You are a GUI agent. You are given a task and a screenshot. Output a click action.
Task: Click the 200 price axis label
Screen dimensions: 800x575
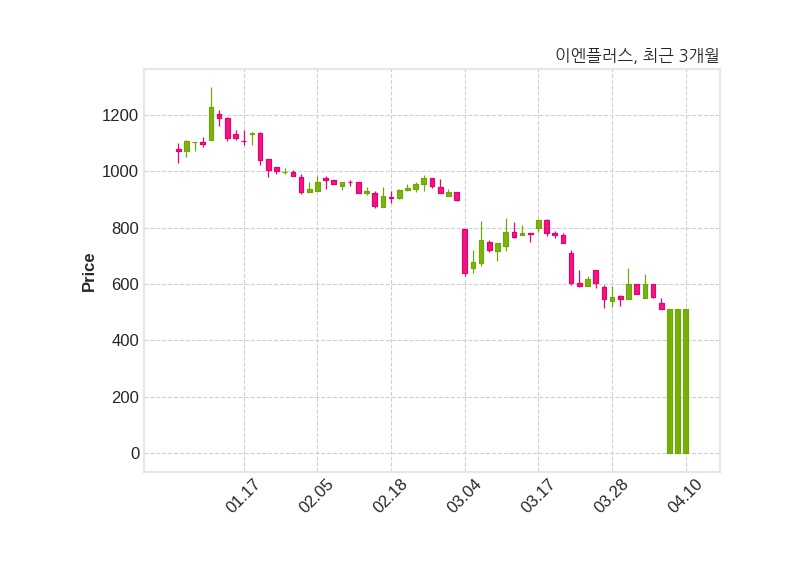[125, 397]
